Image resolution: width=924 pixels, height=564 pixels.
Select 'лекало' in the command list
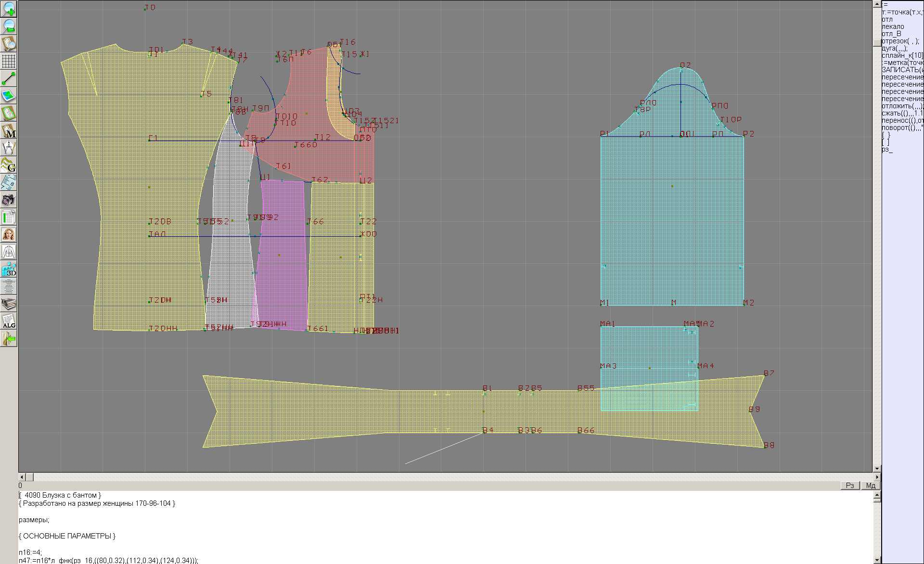click(x=893, y=26)
